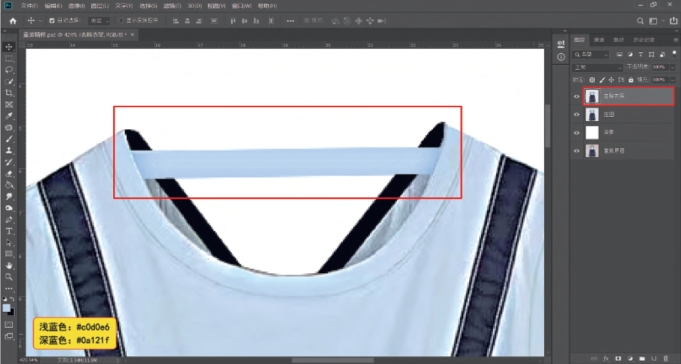Click the switch foreground/background colors arrow
This screenshot has width=681, height=364.
click(12, 299)
